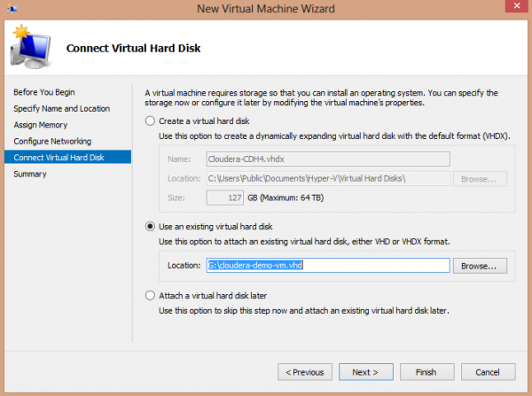Jump to Summary step
532x396 pixels.
point(30,174)
